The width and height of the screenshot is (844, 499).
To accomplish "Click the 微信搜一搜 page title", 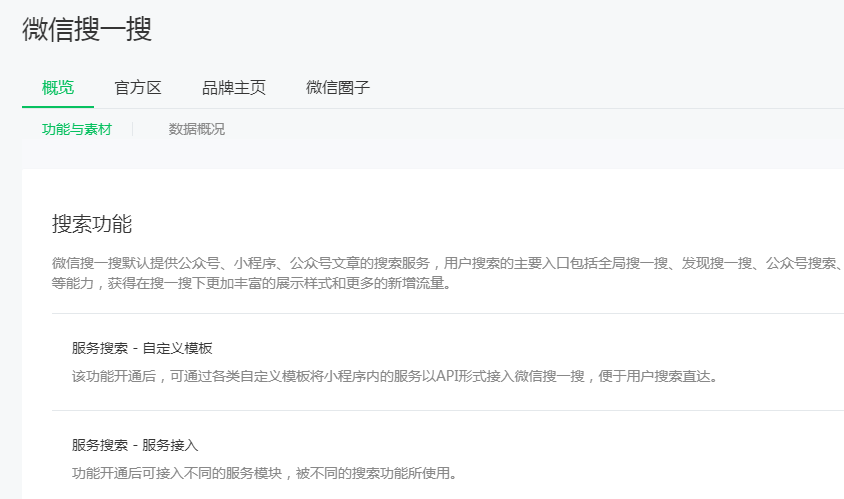I will click(x=87, y=30).
